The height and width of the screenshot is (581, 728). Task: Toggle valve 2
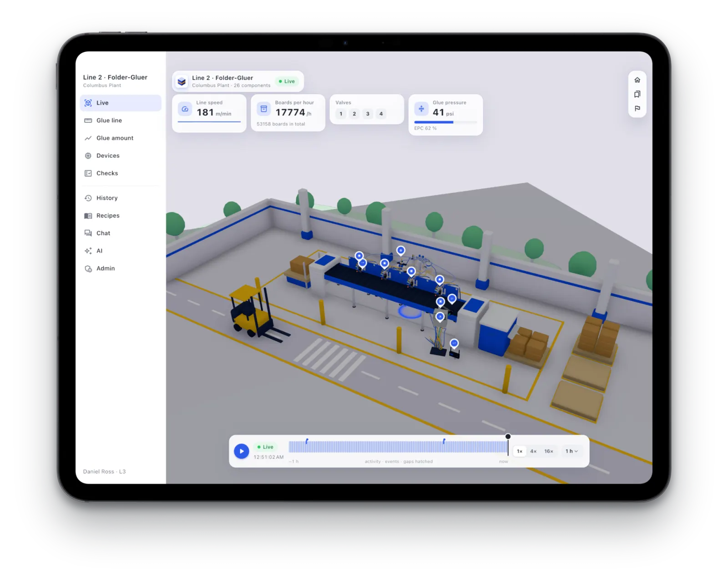click(x=354, y=114)
